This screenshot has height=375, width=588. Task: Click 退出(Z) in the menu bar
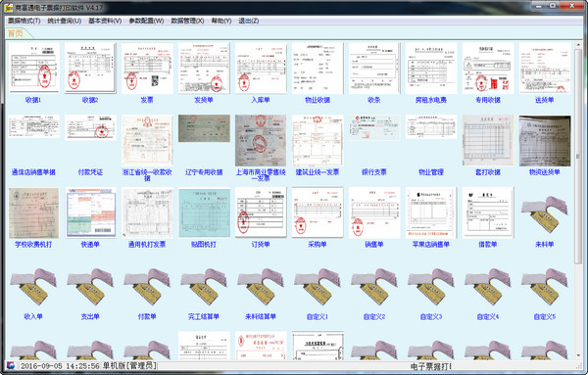pyautogui.click(x=249, y=21)
